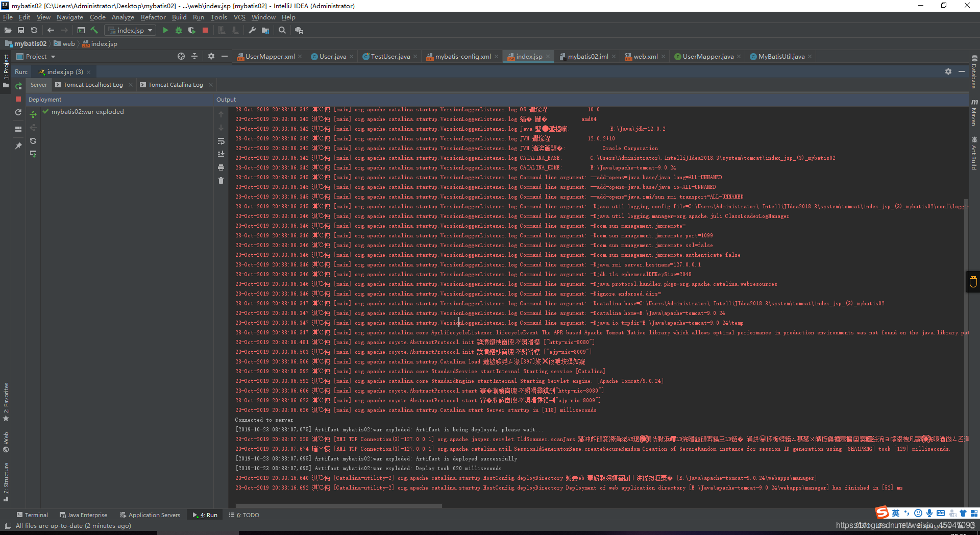Viewport: 980px width, 535px height.
Task: Toggle the Pin Tab icon in Run panel
Action: point(18,146)
